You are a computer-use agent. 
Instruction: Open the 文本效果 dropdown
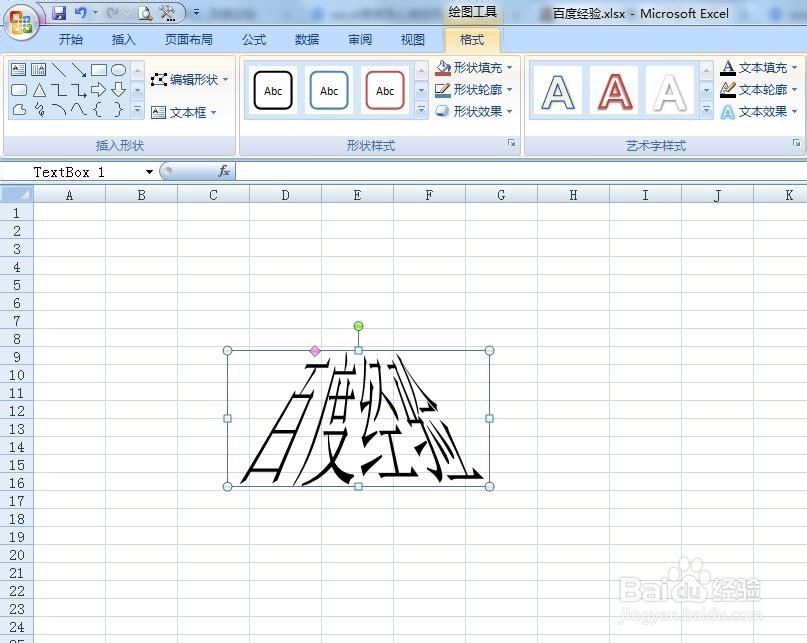click(x=759, y=111)
